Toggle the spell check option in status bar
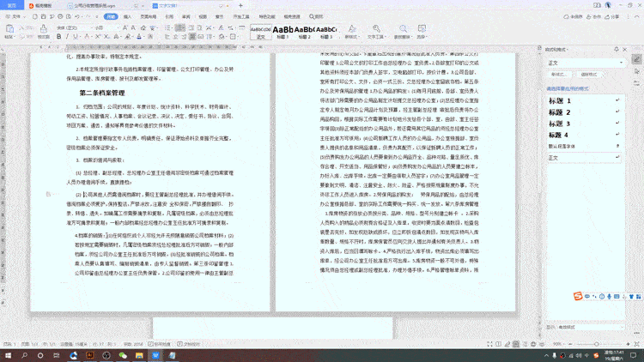Screen dimensions: 644x362 pyautogui.click(x=160, y=344)
